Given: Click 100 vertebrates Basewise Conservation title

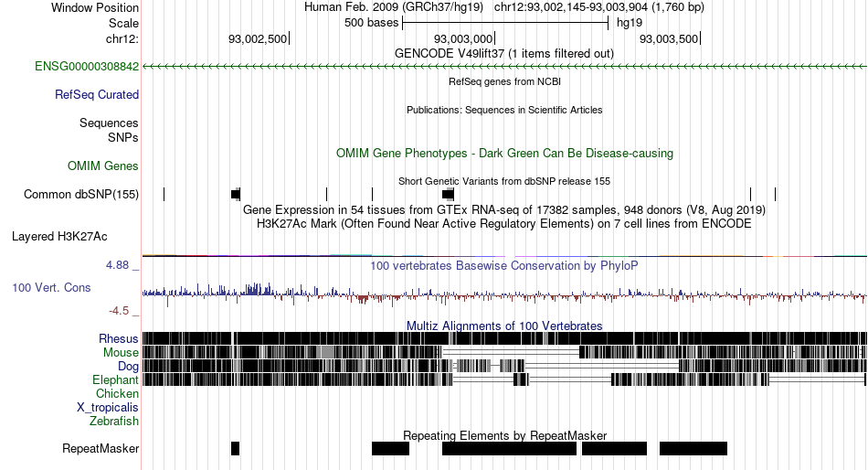Looking at the screenshot, I should click(x=504, y=266).
